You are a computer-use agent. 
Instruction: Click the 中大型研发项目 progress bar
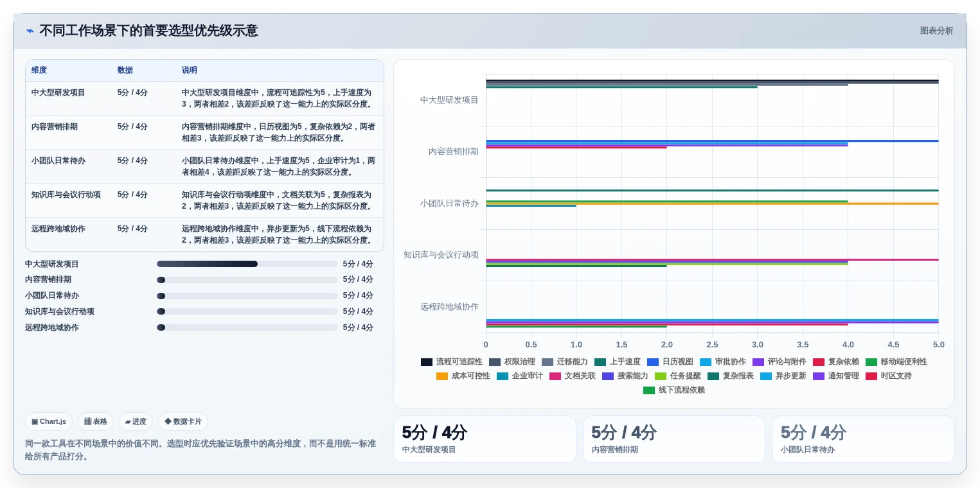pyautogui.click(x=247, y=264)
